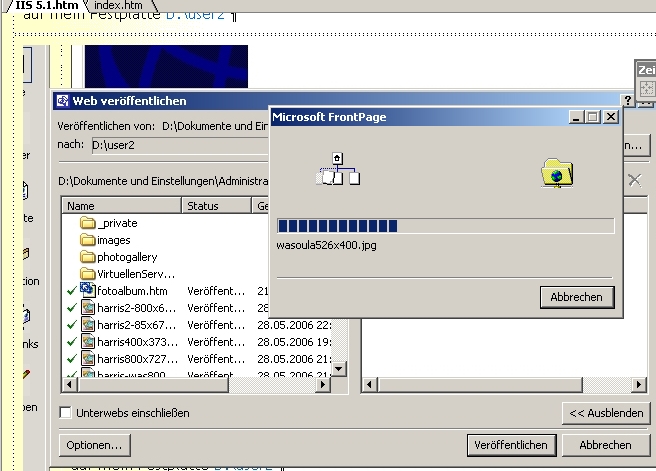
Task: Select the _private folder icon
Action: 87,223
